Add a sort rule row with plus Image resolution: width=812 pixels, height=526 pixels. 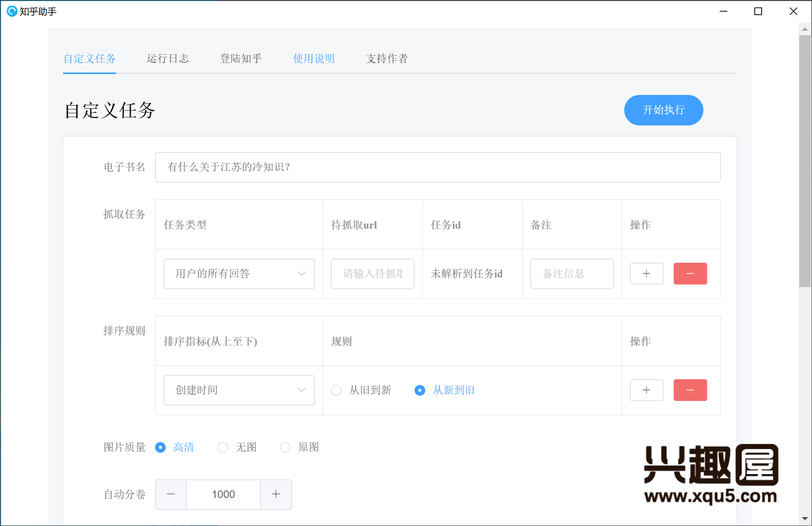pyautogui.click(x=646, y=390)
